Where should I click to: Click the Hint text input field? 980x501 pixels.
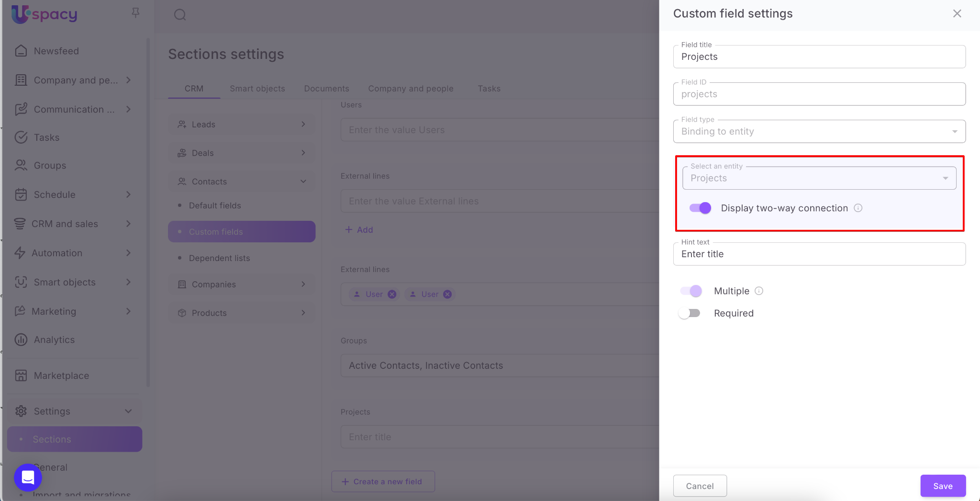(x=819, y=254)
